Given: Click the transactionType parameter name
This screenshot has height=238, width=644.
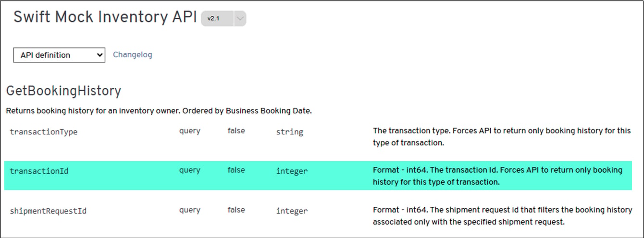Looking at the screenshot, I should click(x=43, y=132).
